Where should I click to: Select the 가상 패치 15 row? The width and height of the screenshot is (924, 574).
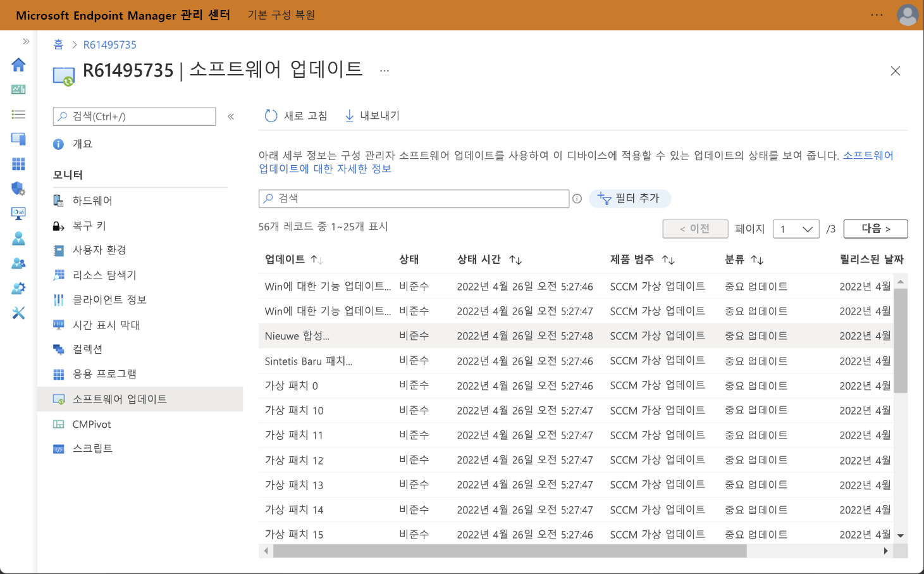point(577,534)
